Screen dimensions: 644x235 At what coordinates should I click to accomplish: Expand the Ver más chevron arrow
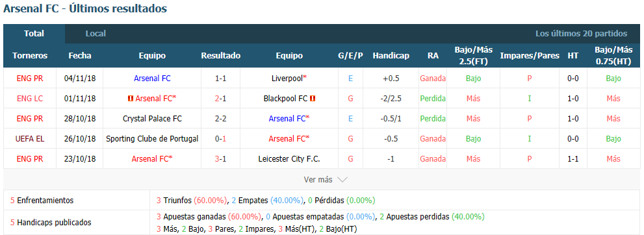pos(342,180)
